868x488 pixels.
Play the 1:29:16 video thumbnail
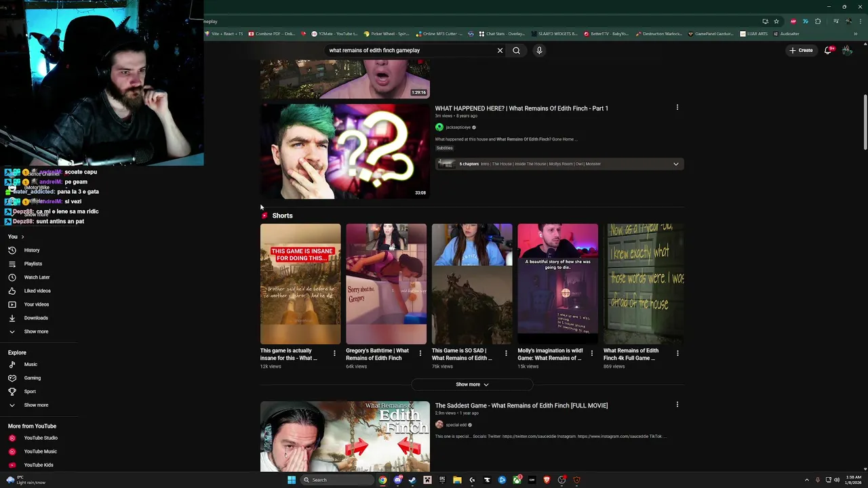[x=344, y=79]
